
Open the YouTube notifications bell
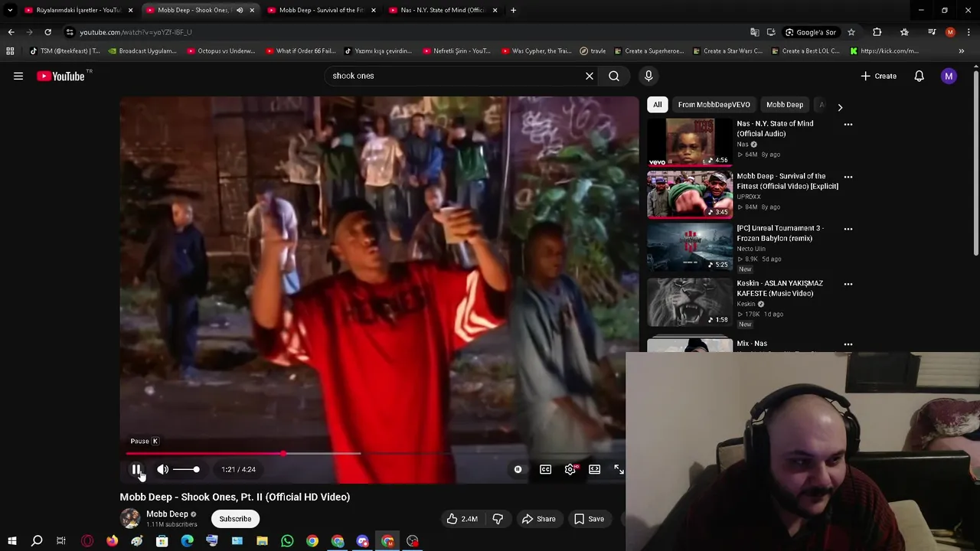pyautogui.click(x=919, y=76)
